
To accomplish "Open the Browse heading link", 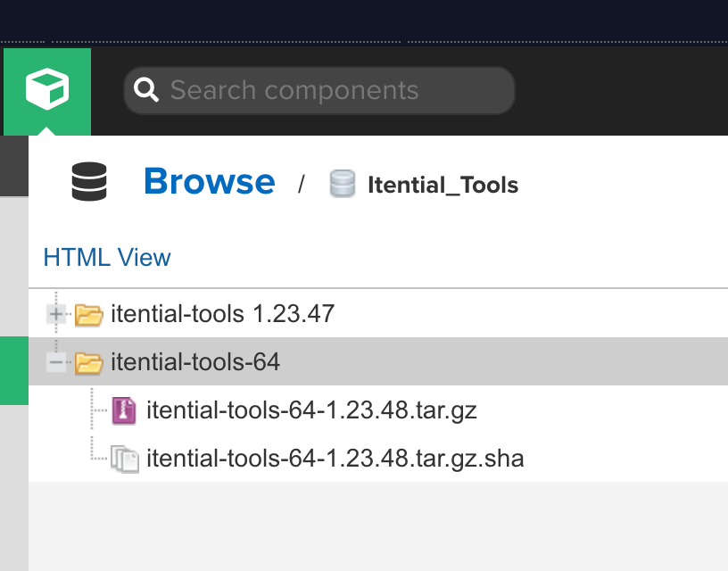I will click(209, 181).
